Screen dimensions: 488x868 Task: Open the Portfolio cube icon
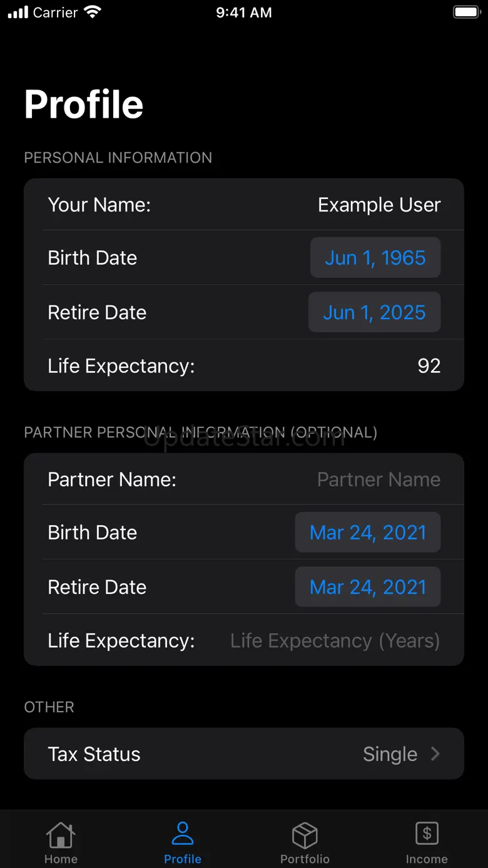305,835
